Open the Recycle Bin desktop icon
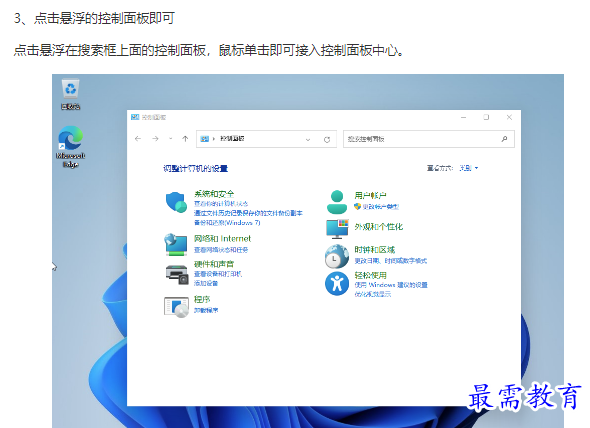Image resolution: width=590 pixels, height=428 pixels. [70, 94]
